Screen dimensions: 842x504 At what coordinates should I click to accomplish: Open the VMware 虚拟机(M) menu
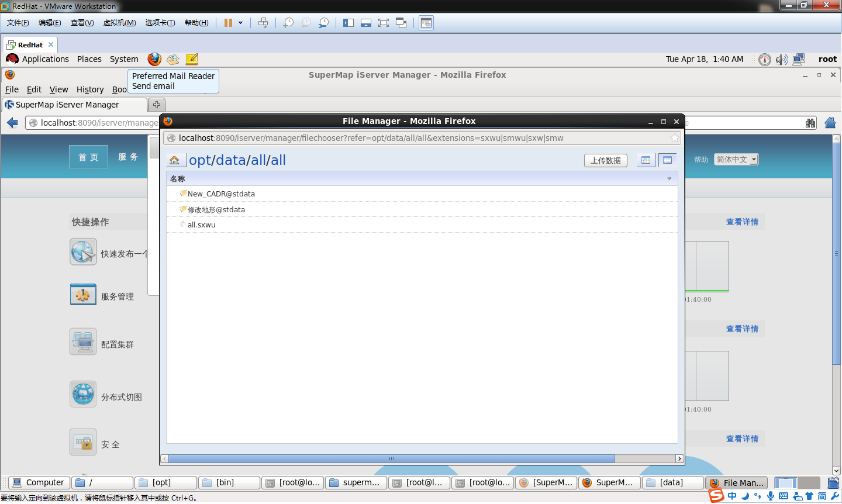119,23
